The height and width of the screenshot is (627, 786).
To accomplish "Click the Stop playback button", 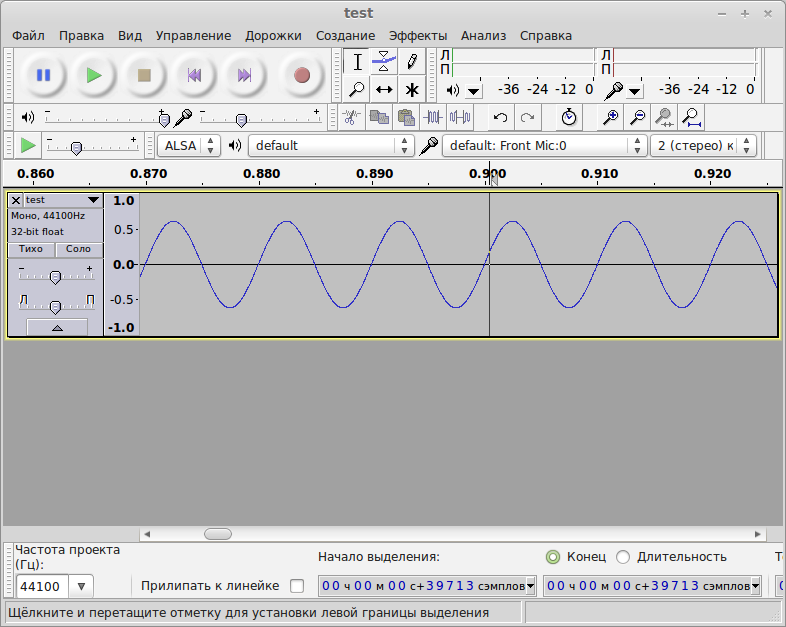I will [x=144, y=75].
